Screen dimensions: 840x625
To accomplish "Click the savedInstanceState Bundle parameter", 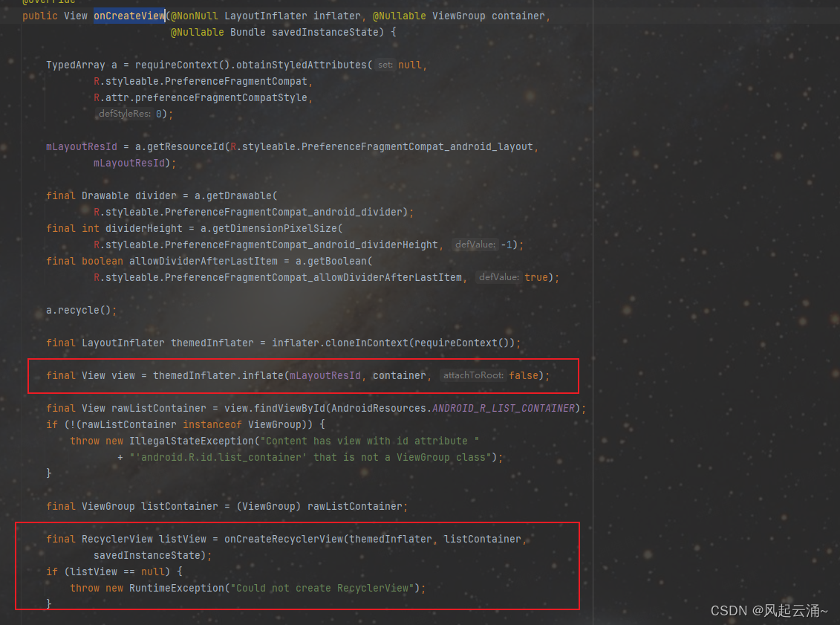I will 324,32.
